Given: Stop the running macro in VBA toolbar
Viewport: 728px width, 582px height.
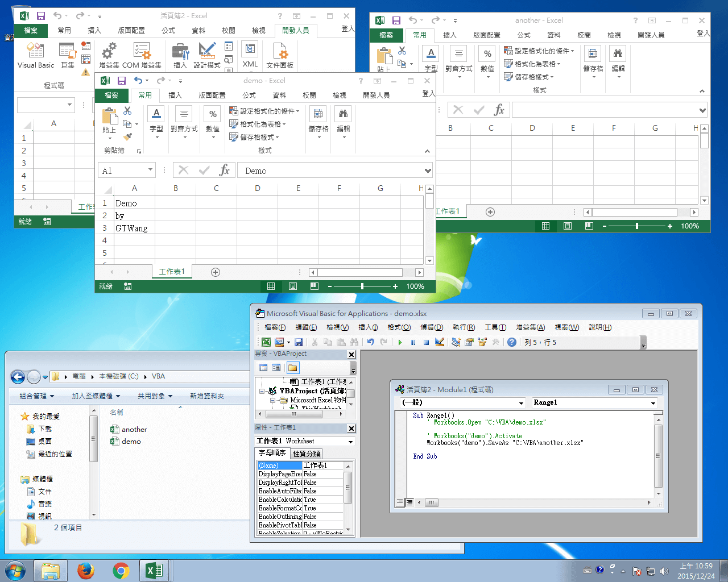Looking at the screenshot, I should point(426,342).
